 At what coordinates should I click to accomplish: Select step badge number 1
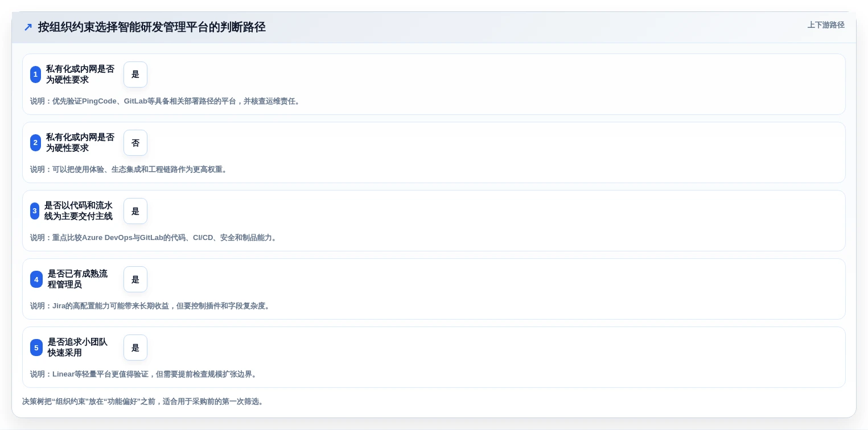[x=35, y=75]
